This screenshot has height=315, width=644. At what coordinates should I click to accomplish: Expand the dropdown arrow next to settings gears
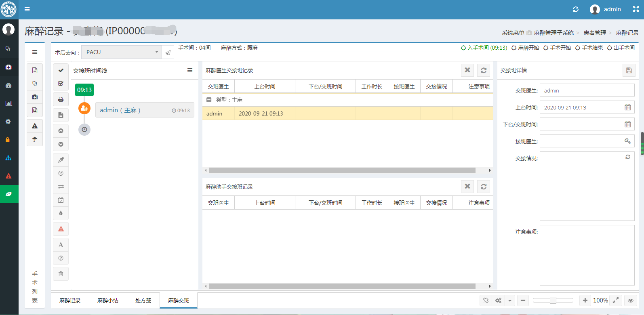pyautogui.click(x=510, y=300)
